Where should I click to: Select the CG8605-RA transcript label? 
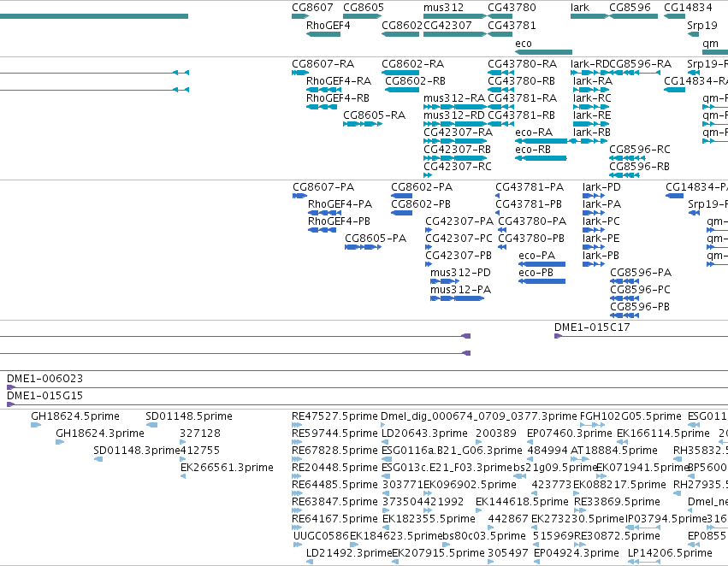(x=374, y=115)
